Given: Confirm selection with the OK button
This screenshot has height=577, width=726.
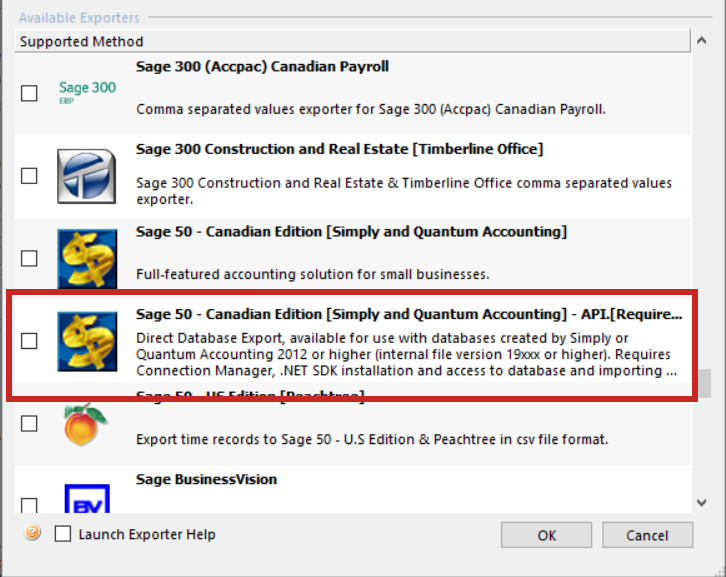Looking at the screenshot, I should (x=546, y=535).
